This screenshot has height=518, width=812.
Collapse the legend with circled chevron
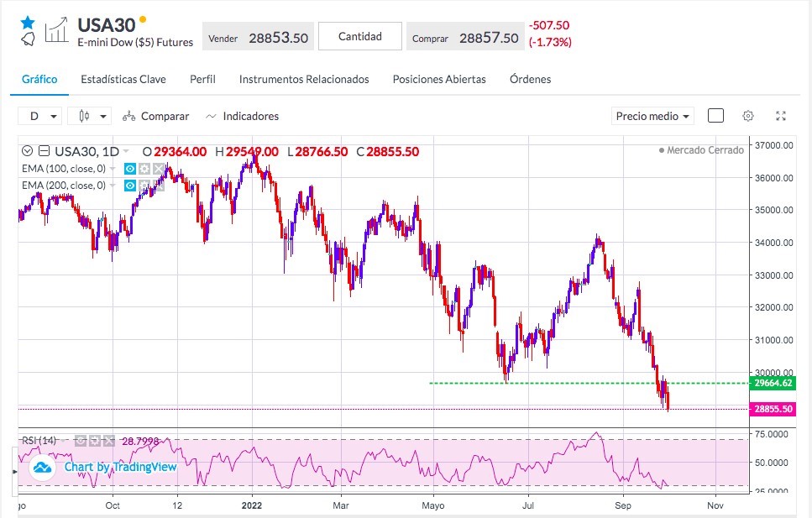click(28, 151)
